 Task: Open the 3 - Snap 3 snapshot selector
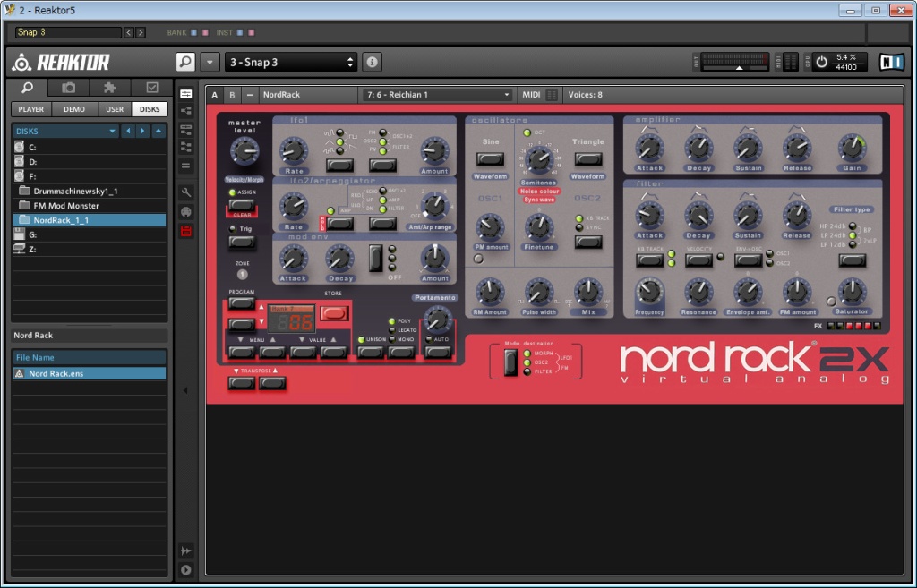pos(291,62)
